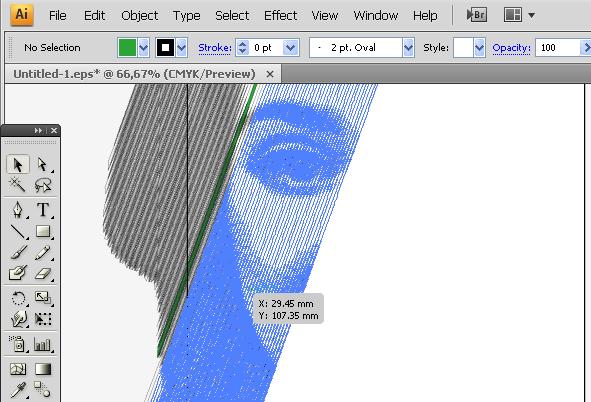Choose the Rotate tool

click(17, 298)
